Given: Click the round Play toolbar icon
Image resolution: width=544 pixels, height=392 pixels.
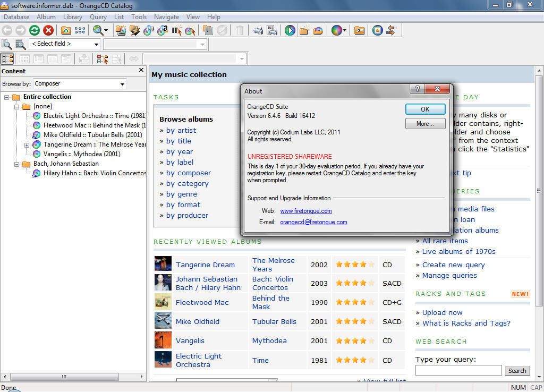Looking at the screenshot, I should tap(290, 30).
